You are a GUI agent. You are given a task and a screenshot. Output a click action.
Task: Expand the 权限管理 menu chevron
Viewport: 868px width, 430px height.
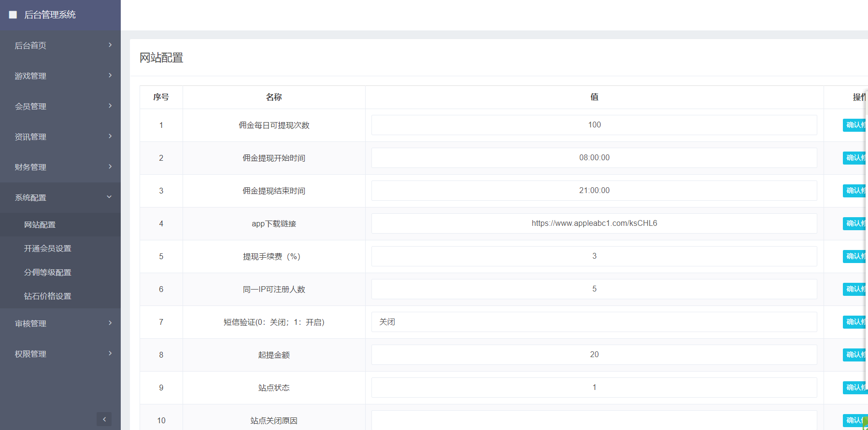pos(110,353)
